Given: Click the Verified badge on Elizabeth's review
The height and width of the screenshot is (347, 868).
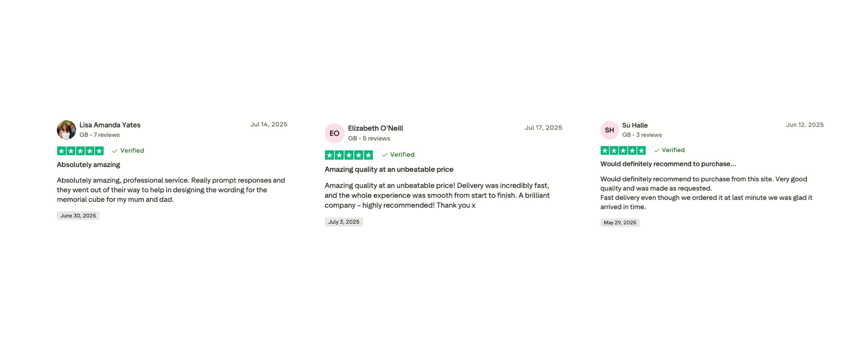Looking at the screenshot, I should click(x=398, y=154).
